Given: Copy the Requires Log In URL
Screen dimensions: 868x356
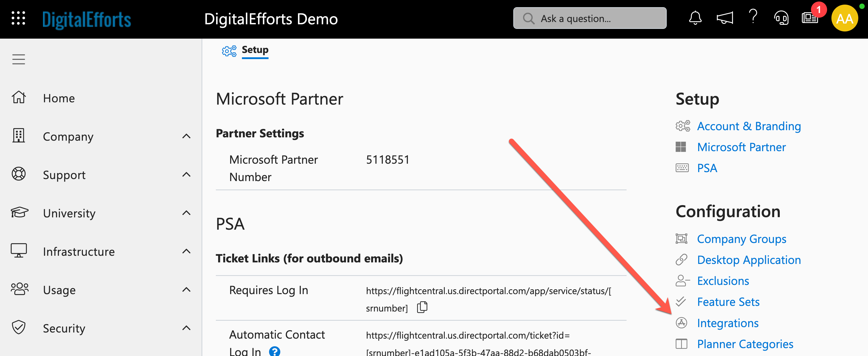Looking at the screenshot, I should pos(422,307).
